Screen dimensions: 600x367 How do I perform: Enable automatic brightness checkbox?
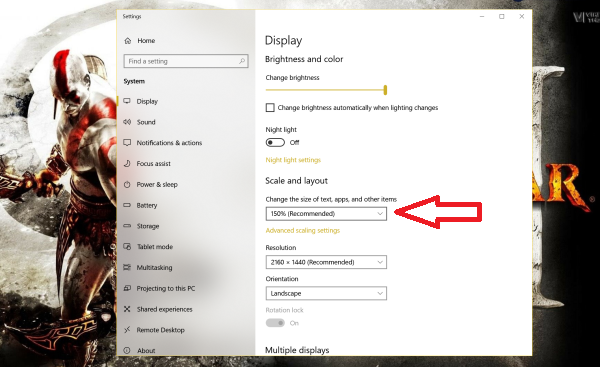270,108
